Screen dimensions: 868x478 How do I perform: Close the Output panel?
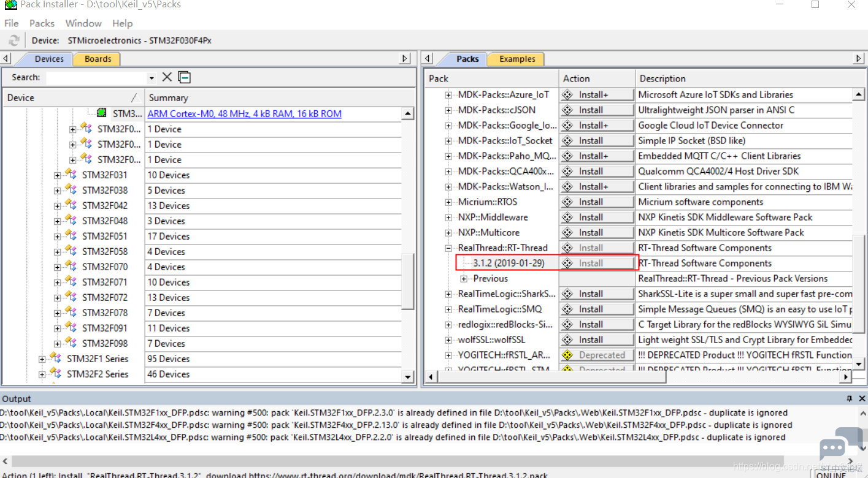[861, 399]
